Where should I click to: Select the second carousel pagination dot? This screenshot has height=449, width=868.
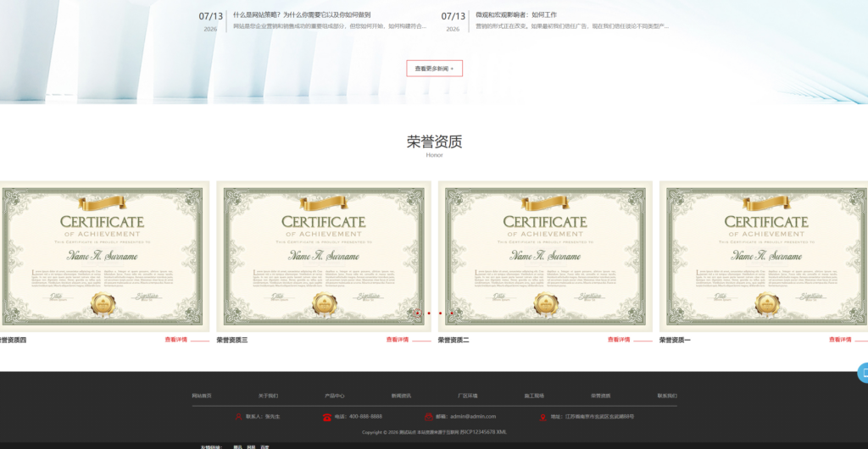pyautogui.click(x=429, y=313)
